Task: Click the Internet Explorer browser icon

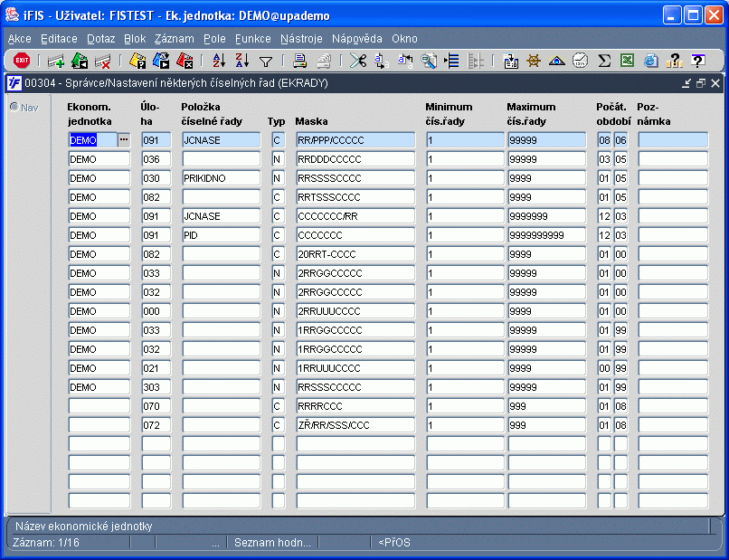Action: pyautogui.click(x=651, y=61)
